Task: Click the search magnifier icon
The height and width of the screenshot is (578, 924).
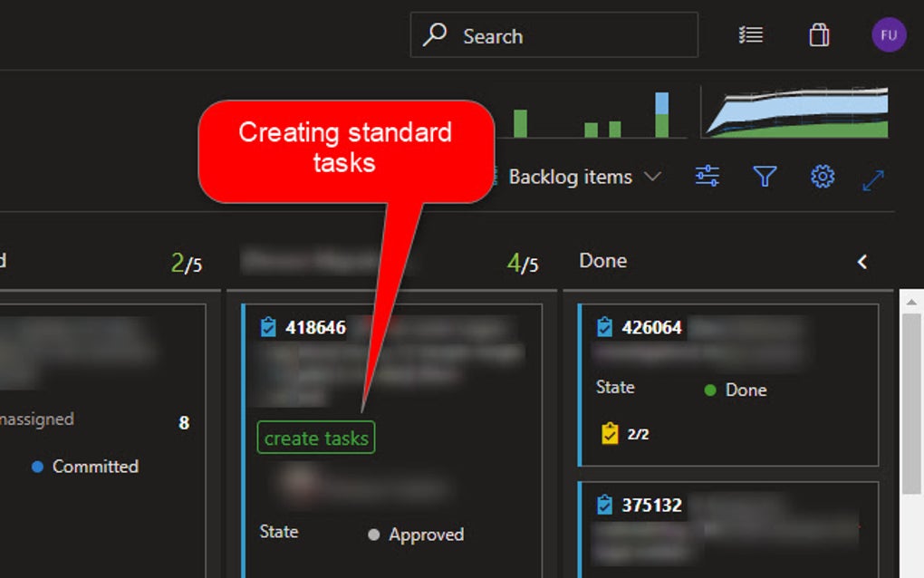Action: [x=435, y=35]
